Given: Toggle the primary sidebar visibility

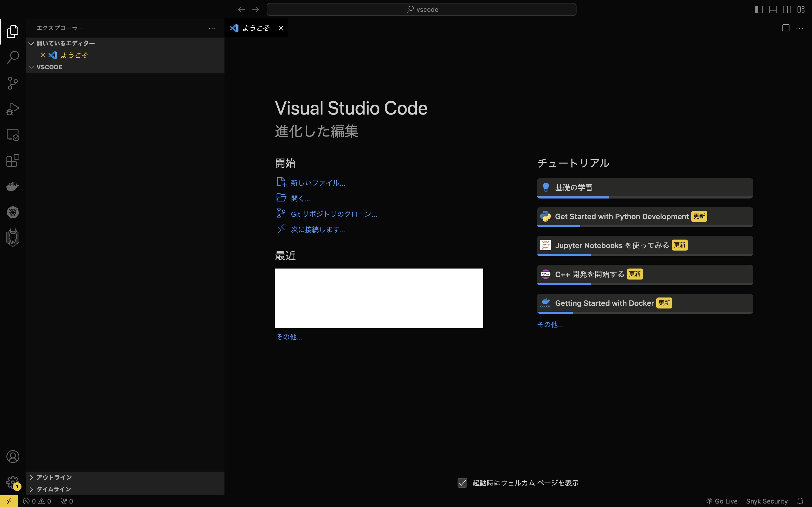Looking at the screenshot, I should 759,9.
